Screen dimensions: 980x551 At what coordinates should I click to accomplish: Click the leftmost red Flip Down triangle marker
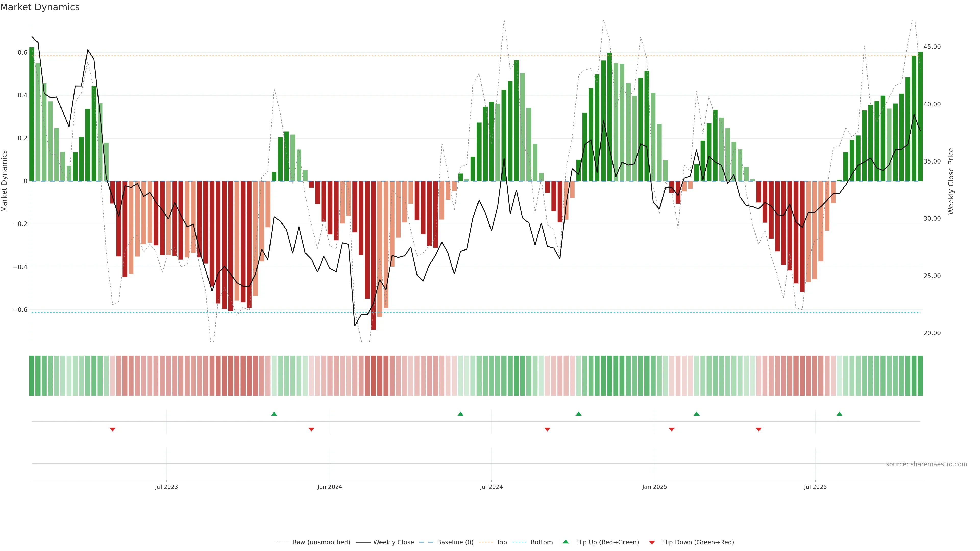click(x=113, y=429)
